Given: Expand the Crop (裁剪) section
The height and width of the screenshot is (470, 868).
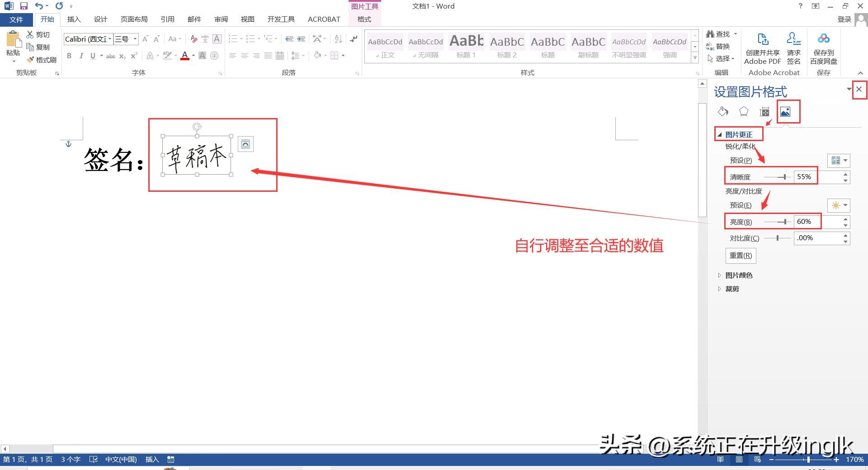Looking at the screenshot, I should pyautogui.click(x=720, y=289).
